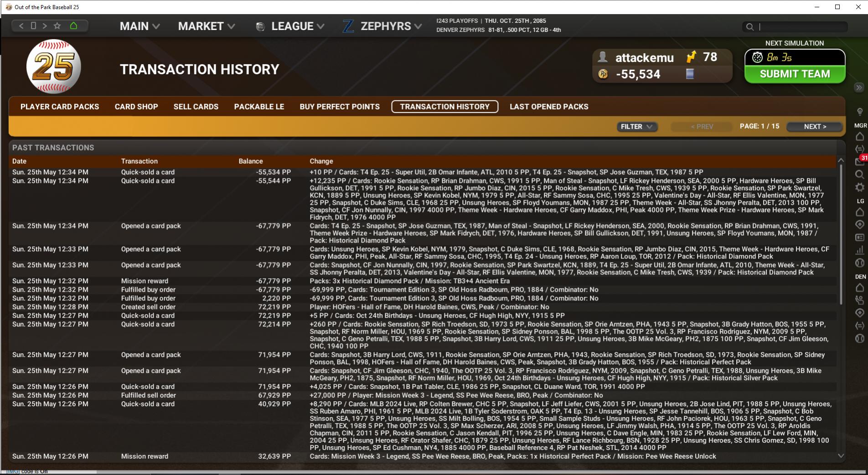Viewport: 868px width, 475px height.
Task: Go to next page with NEXT button
Action: [815, 127]
